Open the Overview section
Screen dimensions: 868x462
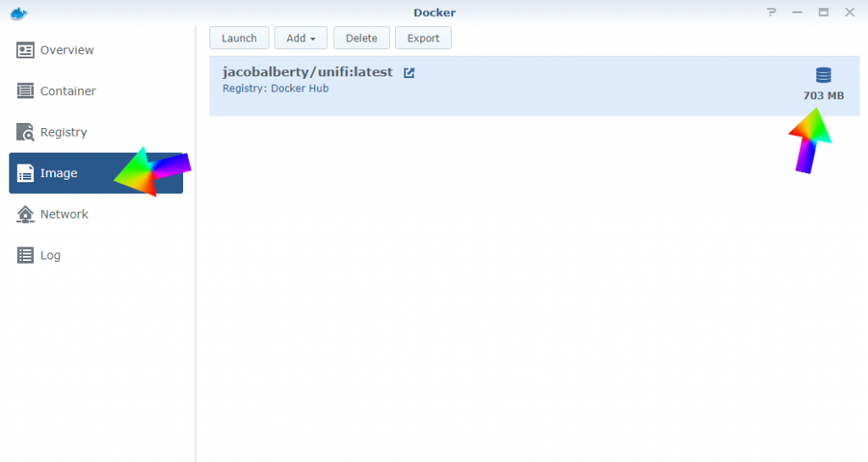pyautogui.click(x=96, y=50)
